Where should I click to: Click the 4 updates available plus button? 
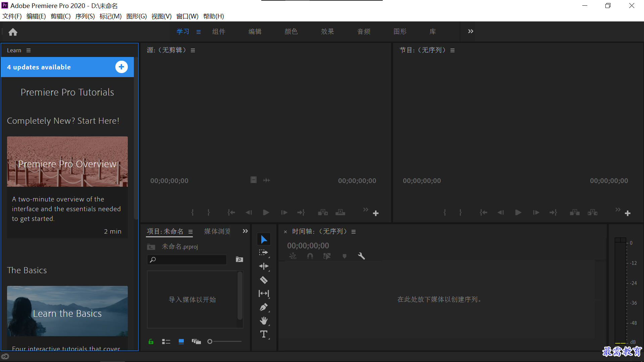pyautogui.click(x=121, y=67)
